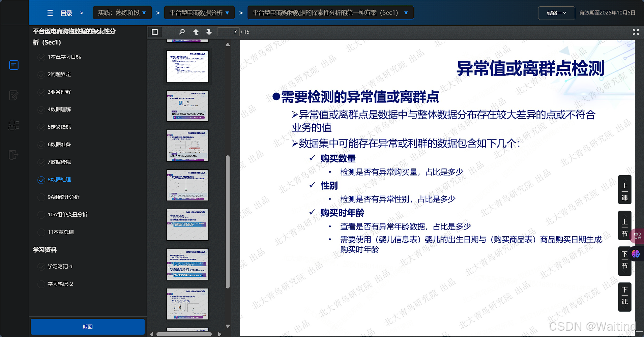Click the 返回 button

[88, 327]
